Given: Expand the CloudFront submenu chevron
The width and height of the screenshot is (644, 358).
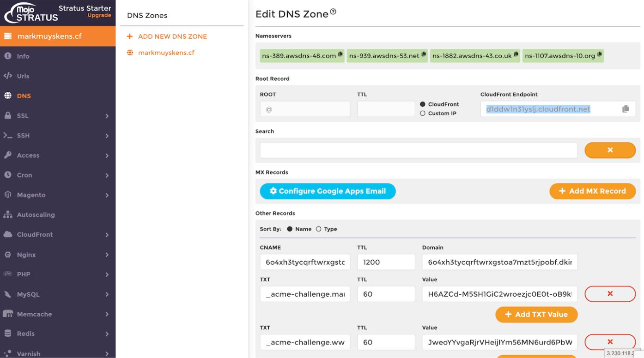Looking at the screenshot, I should [107, 235].
